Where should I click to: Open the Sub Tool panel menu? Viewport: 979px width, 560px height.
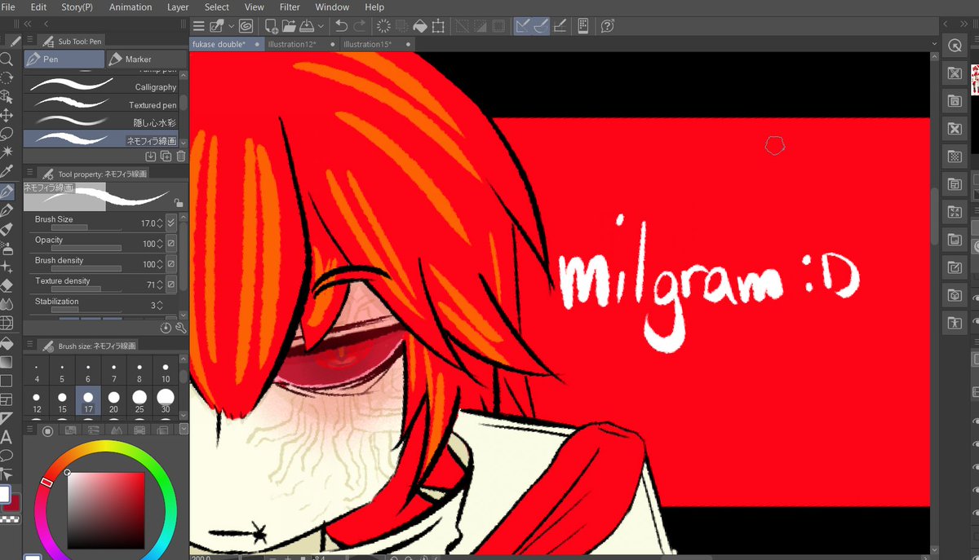tap(30, 40)
